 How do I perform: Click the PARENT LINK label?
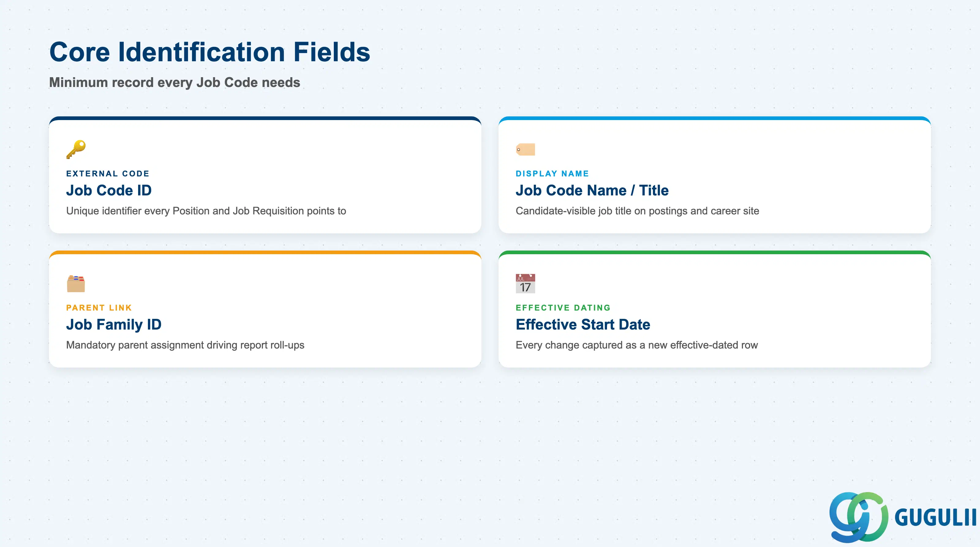tap(99, 307)
